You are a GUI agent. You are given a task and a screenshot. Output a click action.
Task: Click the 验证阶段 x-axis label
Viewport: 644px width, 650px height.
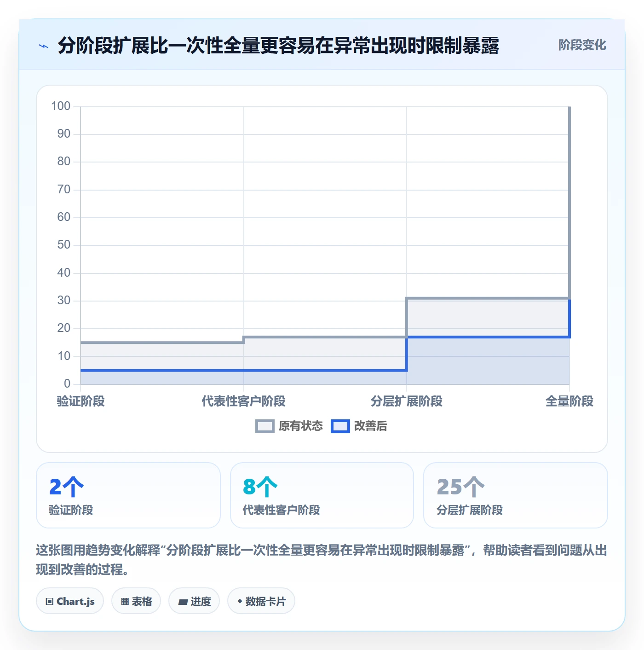(80, 401)
